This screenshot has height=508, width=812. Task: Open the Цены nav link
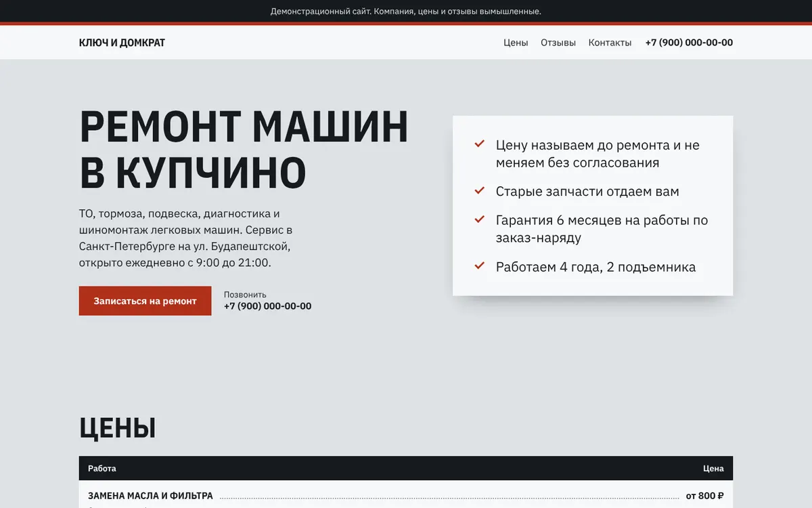point(516,43)
